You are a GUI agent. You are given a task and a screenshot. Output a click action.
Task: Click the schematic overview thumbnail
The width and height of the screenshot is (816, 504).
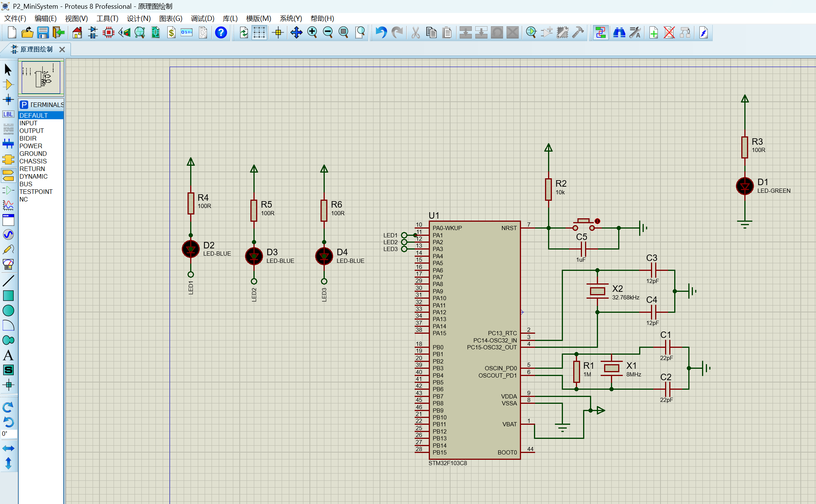41,77
